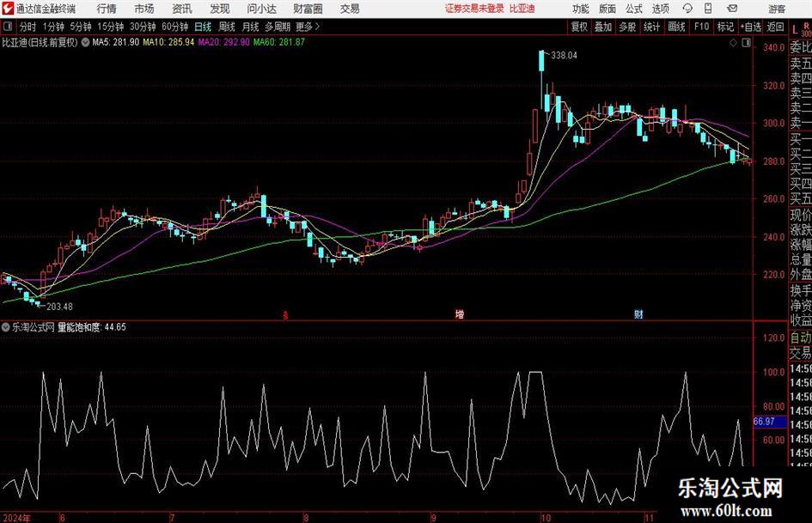This screenshot has height=523, width=812.
Task: Click the 标记 toolbar button
Action: click(x=725, y=27)
